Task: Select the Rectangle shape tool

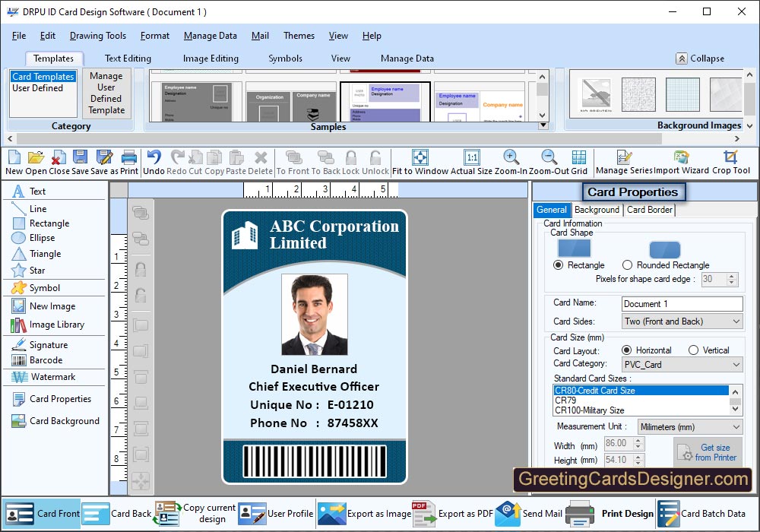Action: point(41,223)
